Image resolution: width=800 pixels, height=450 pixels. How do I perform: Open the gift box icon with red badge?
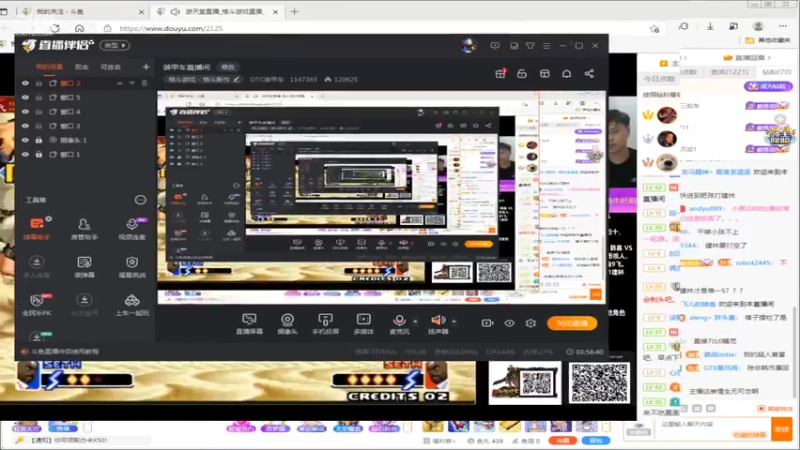pos(501,74)
